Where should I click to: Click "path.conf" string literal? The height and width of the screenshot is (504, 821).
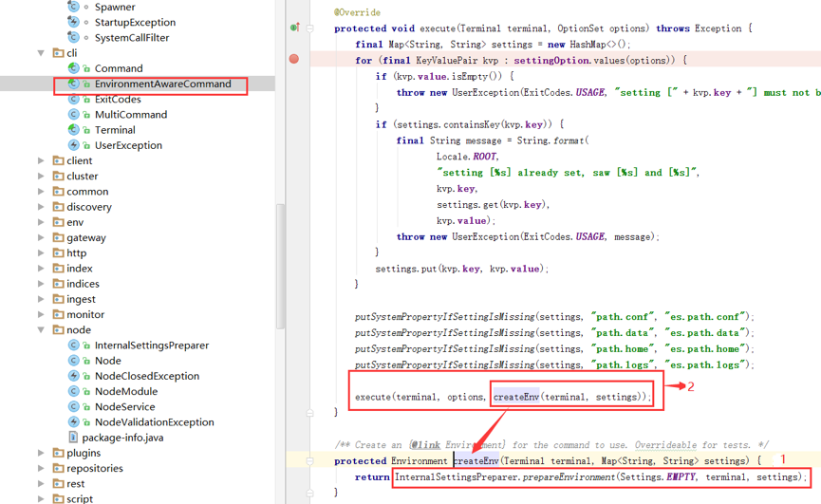coord(624,317)
